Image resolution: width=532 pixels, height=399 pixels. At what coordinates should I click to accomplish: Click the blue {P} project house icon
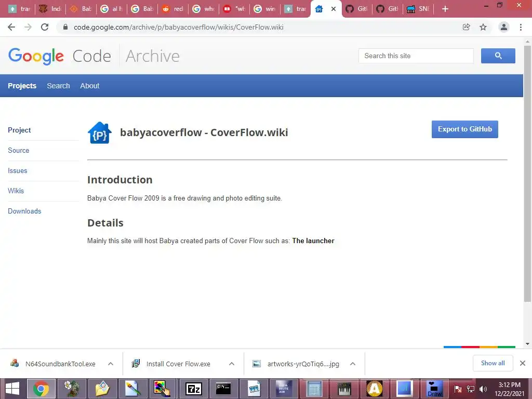point(99,132)
